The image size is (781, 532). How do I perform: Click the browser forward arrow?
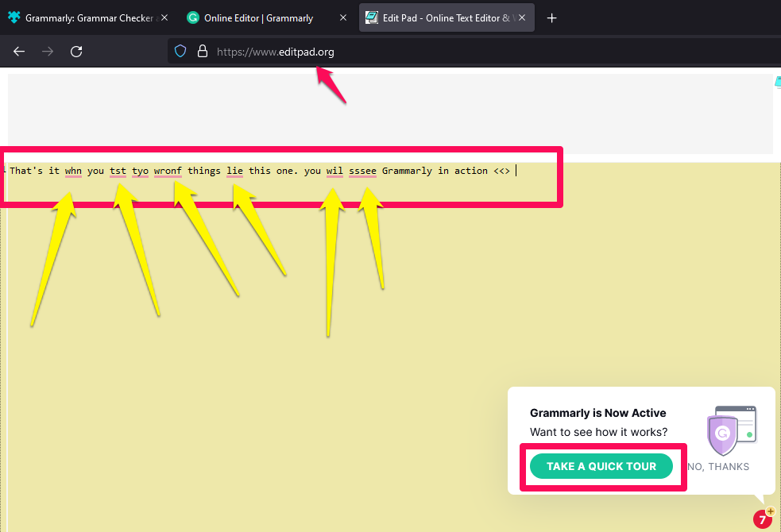pyautogui.click(x=48, y=52)
